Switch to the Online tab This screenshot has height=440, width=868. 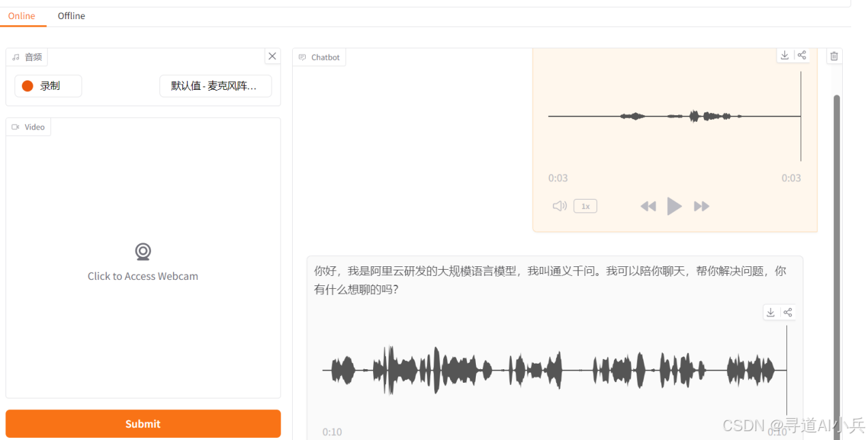click(22, 16)
